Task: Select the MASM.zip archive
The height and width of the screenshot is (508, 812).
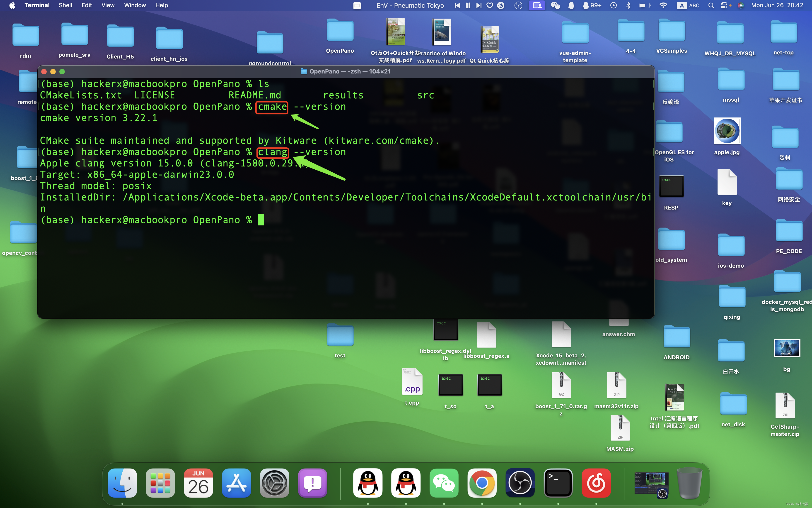Action: [x=620, y=433]
